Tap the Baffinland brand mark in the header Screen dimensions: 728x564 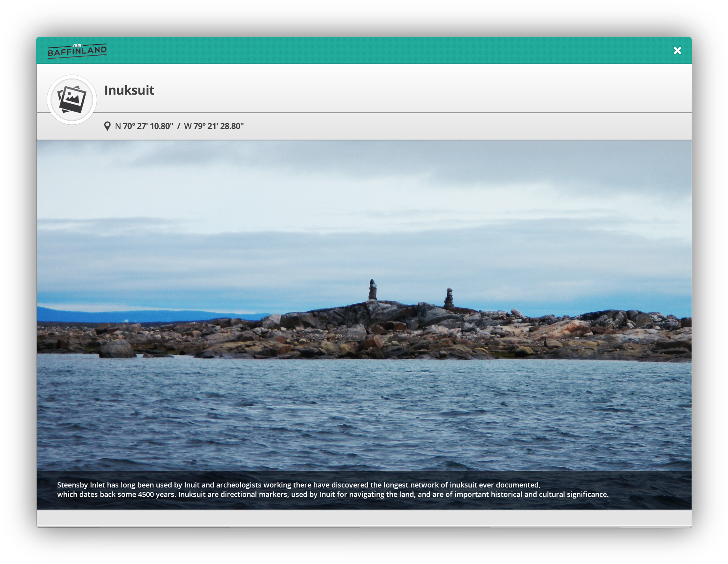[x=78, y=50]
